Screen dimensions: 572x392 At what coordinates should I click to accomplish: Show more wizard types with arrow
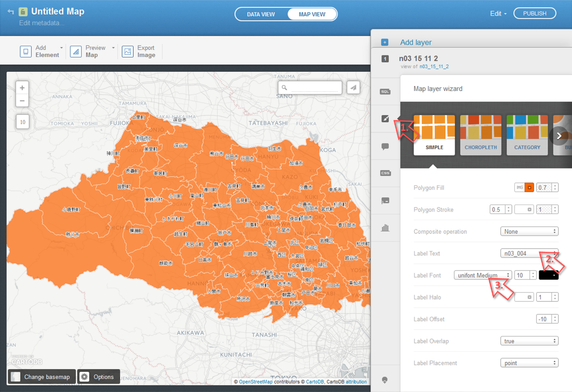[x=559, y=136]
